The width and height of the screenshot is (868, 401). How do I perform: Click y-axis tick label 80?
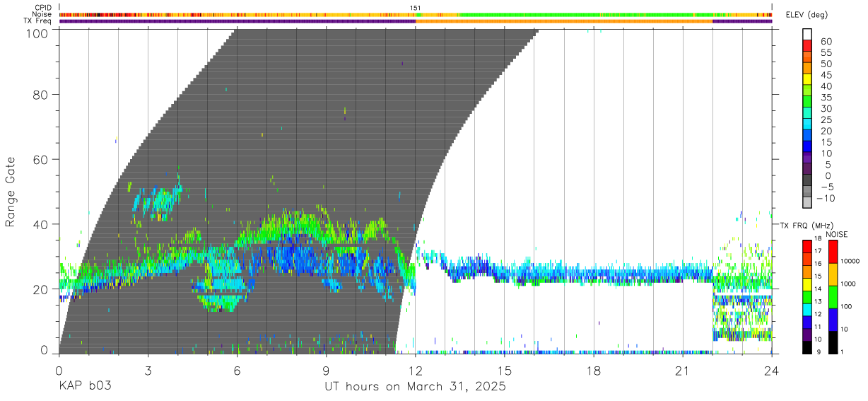[x=40, y=94]
